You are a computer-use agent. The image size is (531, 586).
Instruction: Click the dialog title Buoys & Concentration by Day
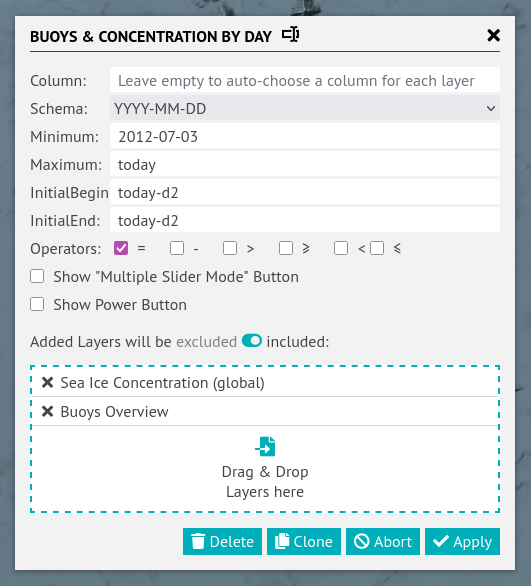151,36
